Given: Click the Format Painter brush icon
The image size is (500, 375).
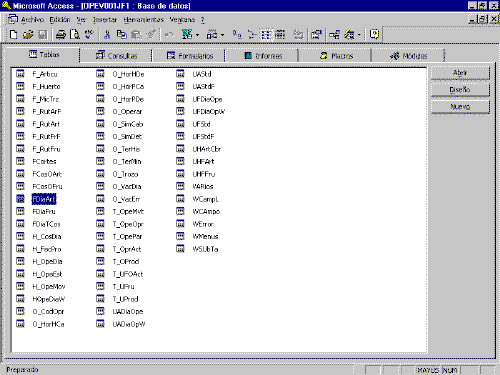Looking at the screenshot, I should (151, 34).
